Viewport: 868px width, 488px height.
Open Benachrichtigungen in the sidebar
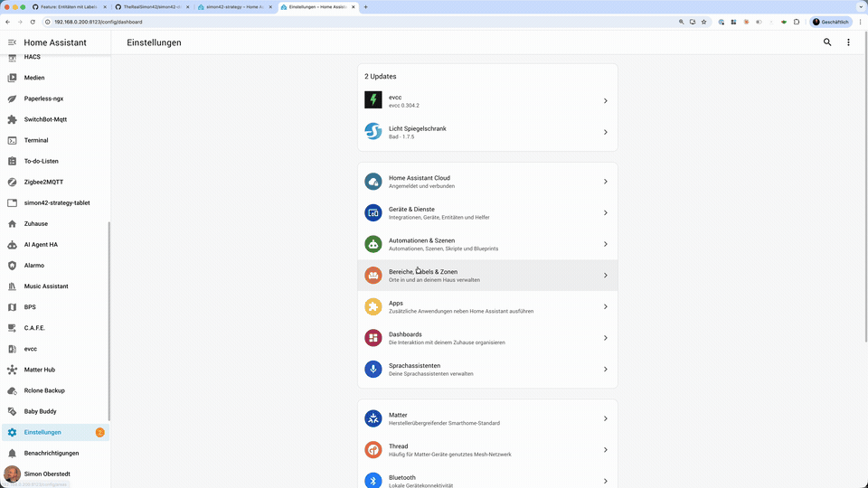(55, 453)
